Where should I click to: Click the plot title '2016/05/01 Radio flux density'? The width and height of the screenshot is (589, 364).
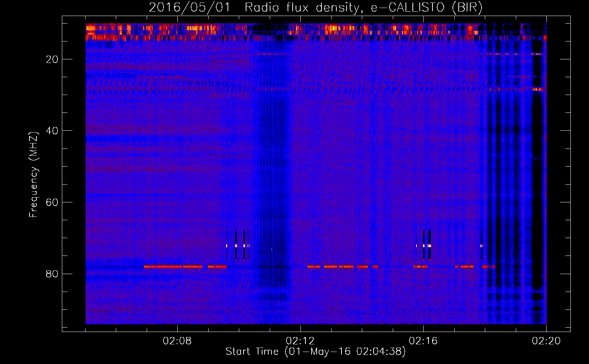pos(316,8)
